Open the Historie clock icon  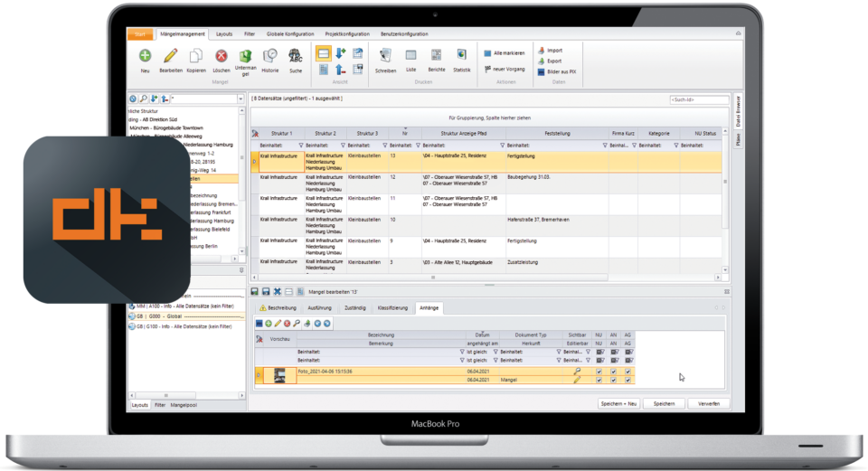pos(270,55)
